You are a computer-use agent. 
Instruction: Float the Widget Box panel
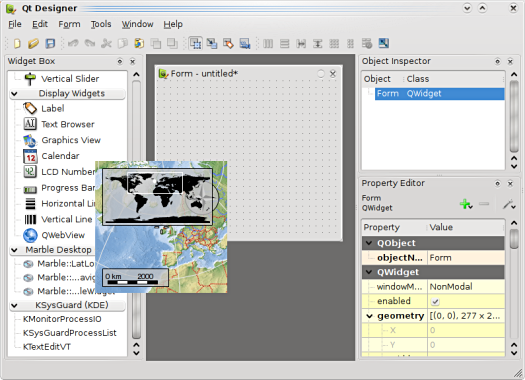point(120,62)
